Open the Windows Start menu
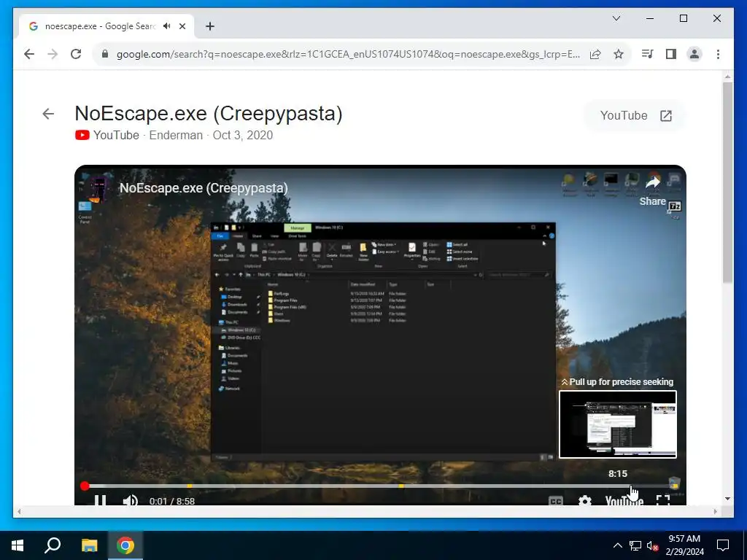The image size is (747, 560). pyautogui.click(x=18, y=545)
